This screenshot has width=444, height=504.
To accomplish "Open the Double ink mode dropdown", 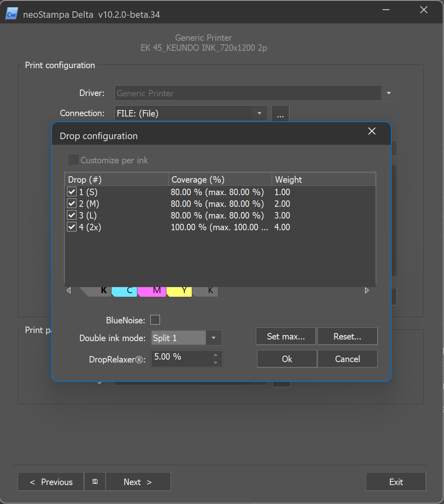I will point(214,338).
